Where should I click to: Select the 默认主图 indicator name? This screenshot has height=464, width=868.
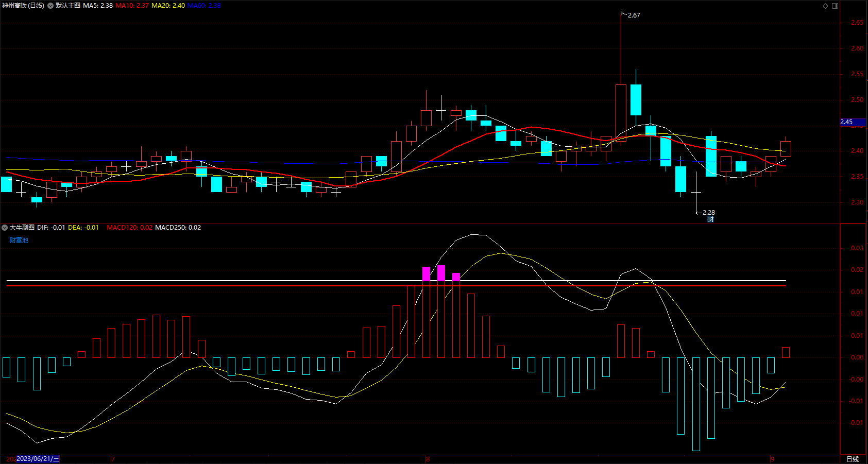(68, 6)
